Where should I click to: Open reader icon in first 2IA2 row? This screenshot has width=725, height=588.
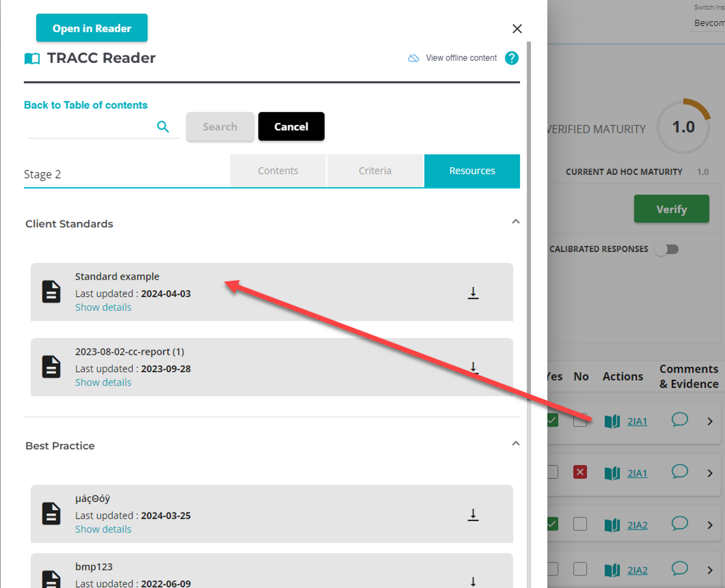pyautogui.click(x=612, y=525)
